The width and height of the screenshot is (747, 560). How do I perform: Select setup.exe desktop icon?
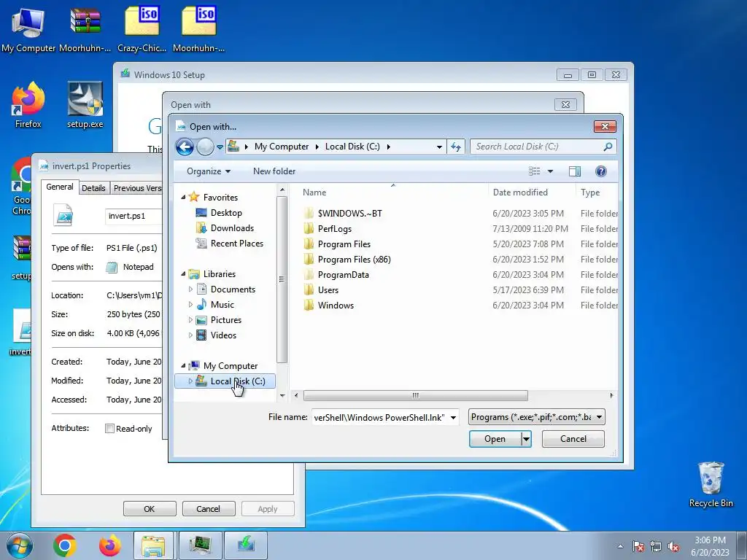[85, 105]
